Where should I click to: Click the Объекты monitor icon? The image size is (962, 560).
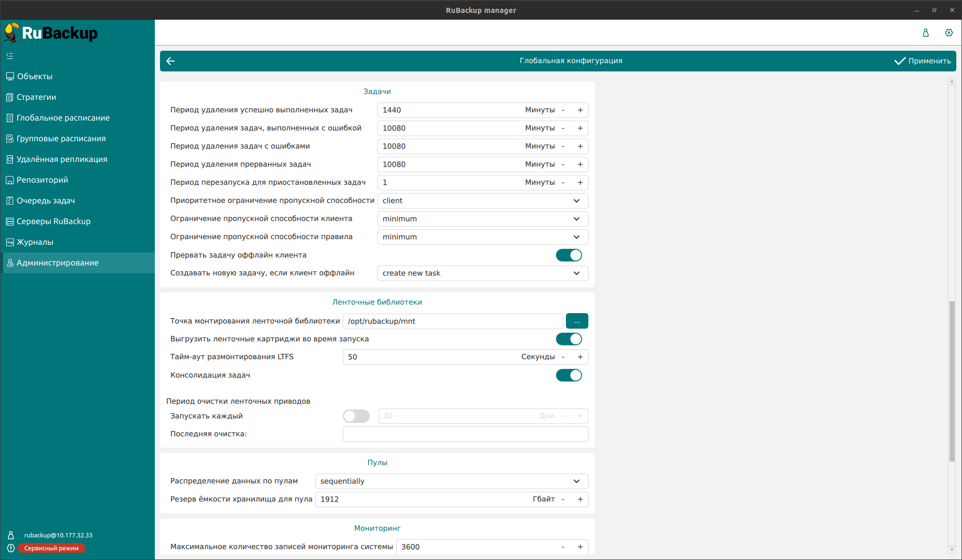coord(10,77)
